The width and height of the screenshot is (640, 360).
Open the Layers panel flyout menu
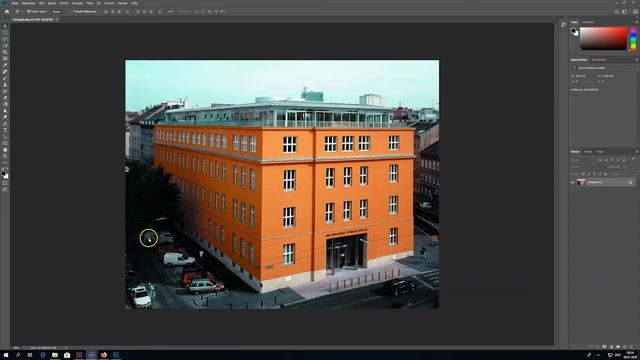(637, 151)
